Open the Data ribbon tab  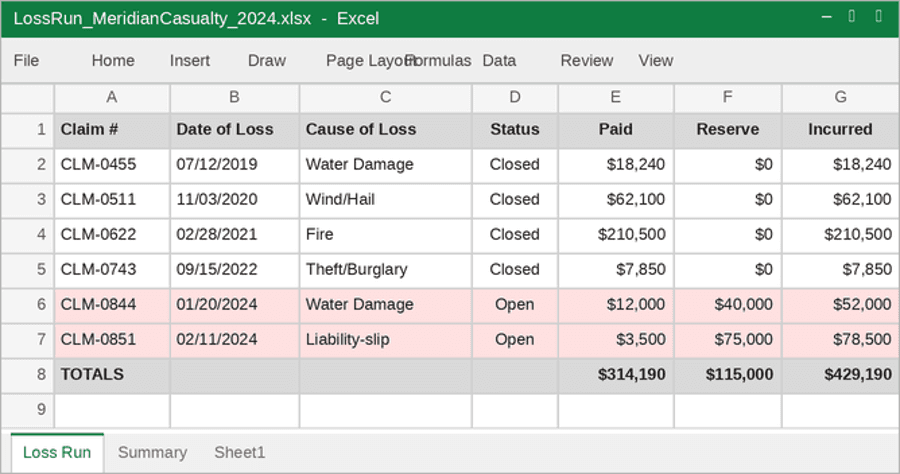499,60
